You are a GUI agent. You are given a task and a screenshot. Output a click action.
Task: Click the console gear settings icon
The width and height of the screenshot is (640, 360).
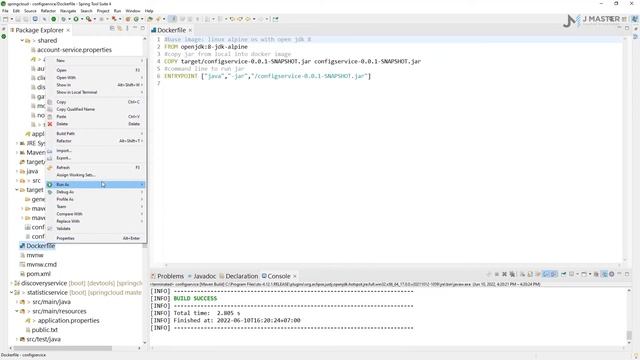(611, 274)
